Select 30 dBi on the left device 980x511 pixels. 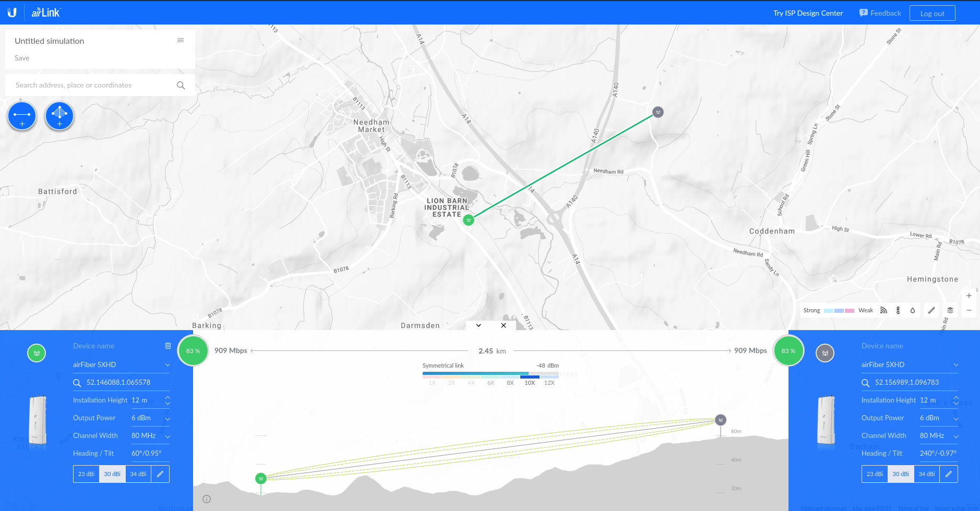click(112, 474)
